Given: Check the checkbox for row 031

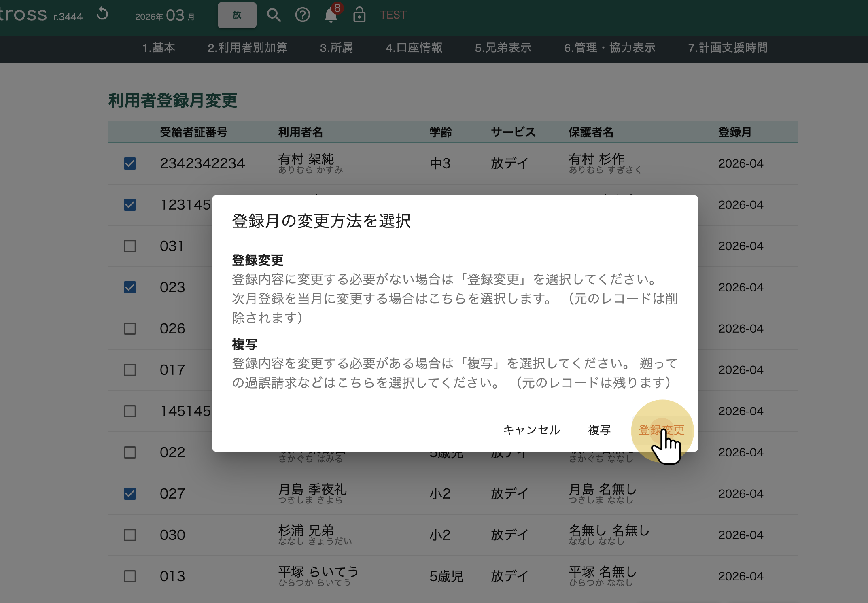Looking at the screenshot, I should click(x=130, y=246).
